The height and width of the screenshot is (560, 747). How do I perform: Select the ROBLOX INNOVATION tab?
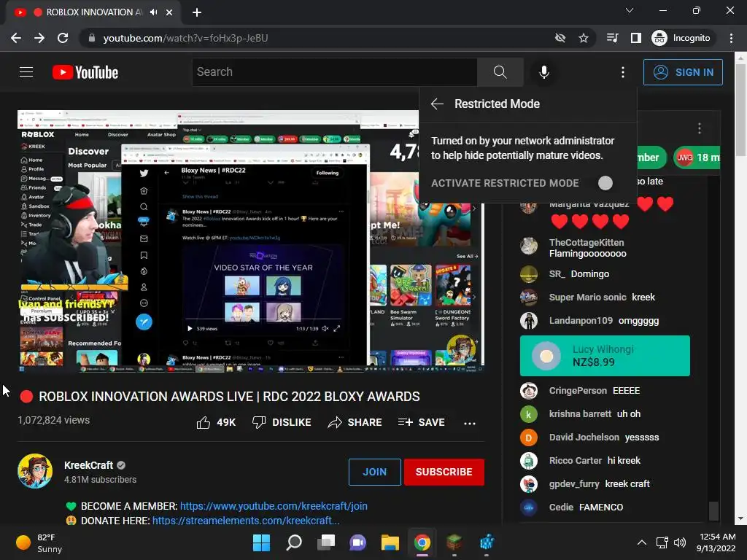pos(93,12)
